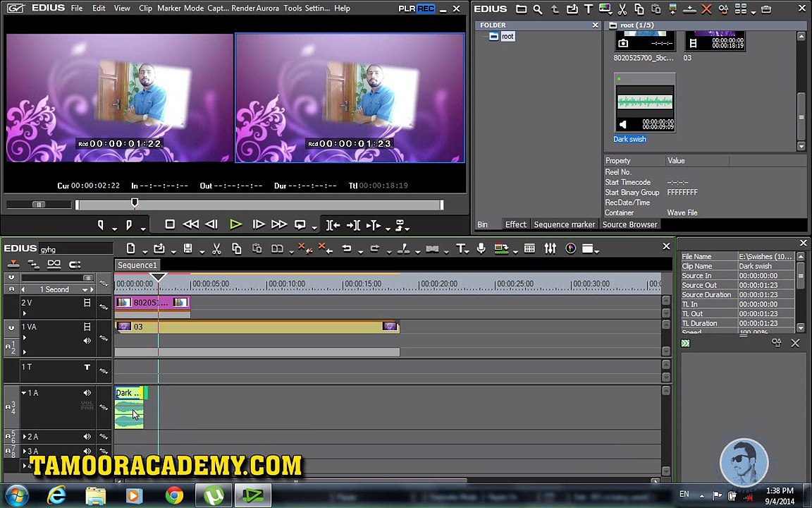The height and width of the screenshot is (508, 812).
Task: Click the Undo arrow icon
Action: tap(347, 249)
